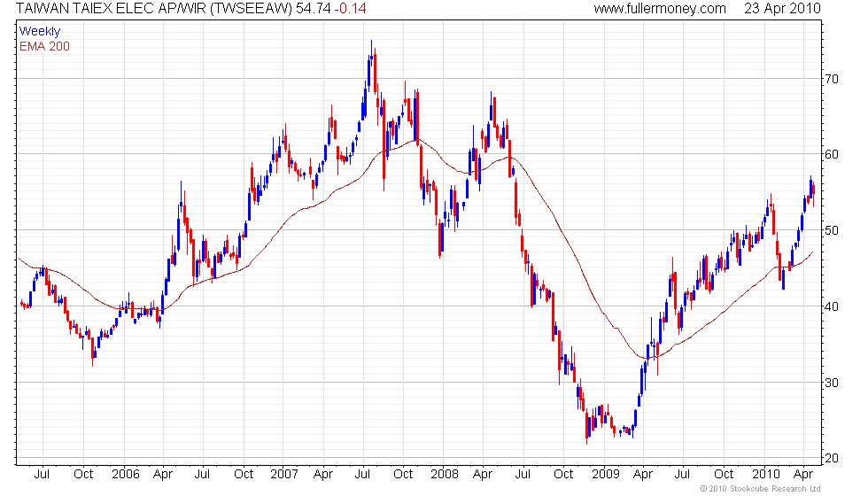
Task: Click the 50 price axis label
Action: coord(832,230)
